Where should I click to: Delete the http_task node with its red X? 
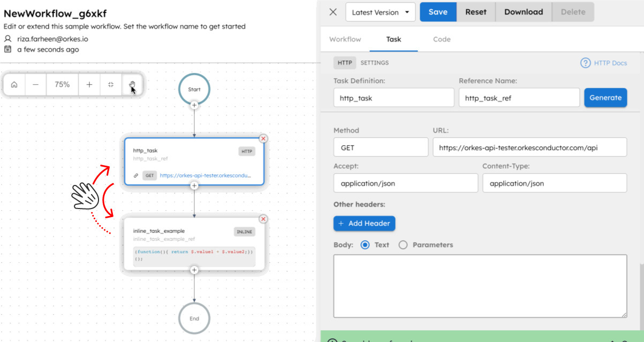[263, 138]
